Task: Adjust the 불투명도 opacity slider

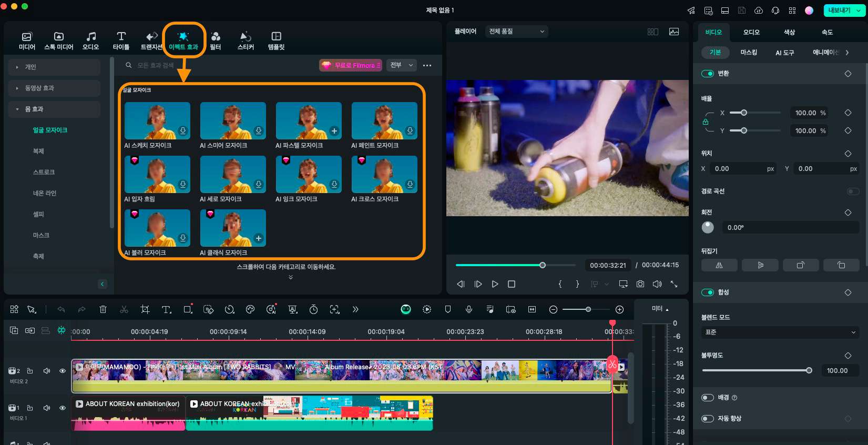Action: tap(757, 370)
